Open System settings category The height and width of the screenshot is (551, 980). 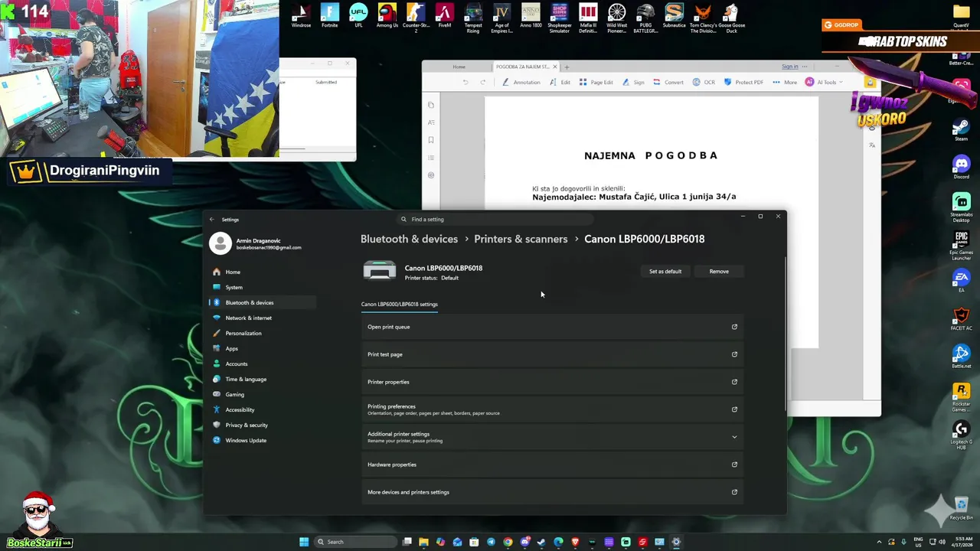[262, 287]
